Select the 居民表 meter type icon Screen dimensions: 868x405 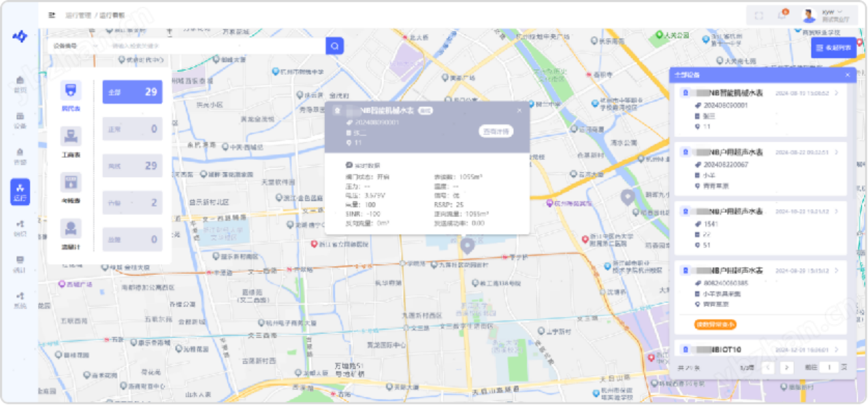[71, 90]
